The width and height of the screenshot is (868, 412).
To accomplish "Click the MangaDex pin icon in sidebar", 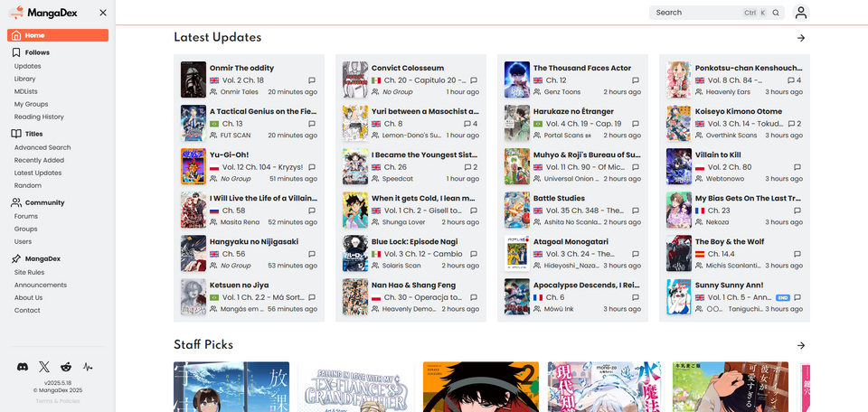I will point(16,258).
